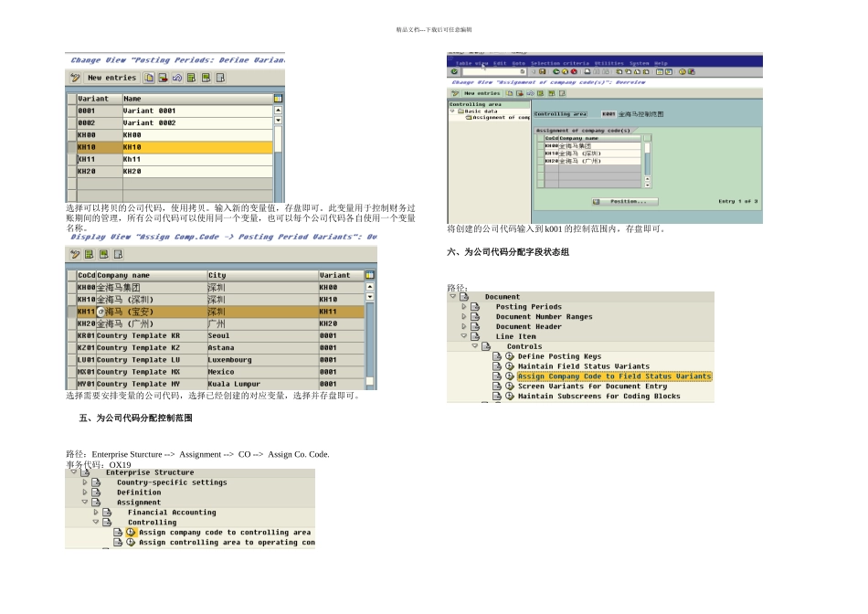
Task: Click the row selector for company code MY01 Kuala Lumpur
Action: click(x=71, y=385)
